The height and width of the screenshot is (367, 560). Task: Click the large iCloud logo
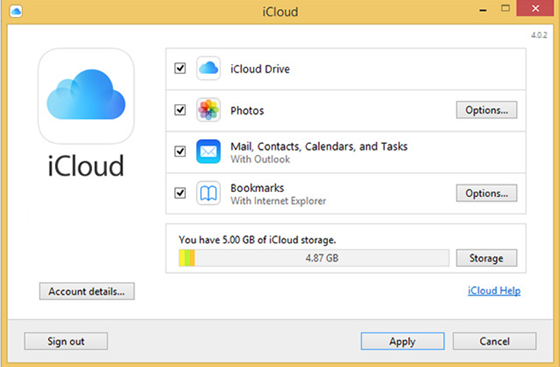coord(86,96)
